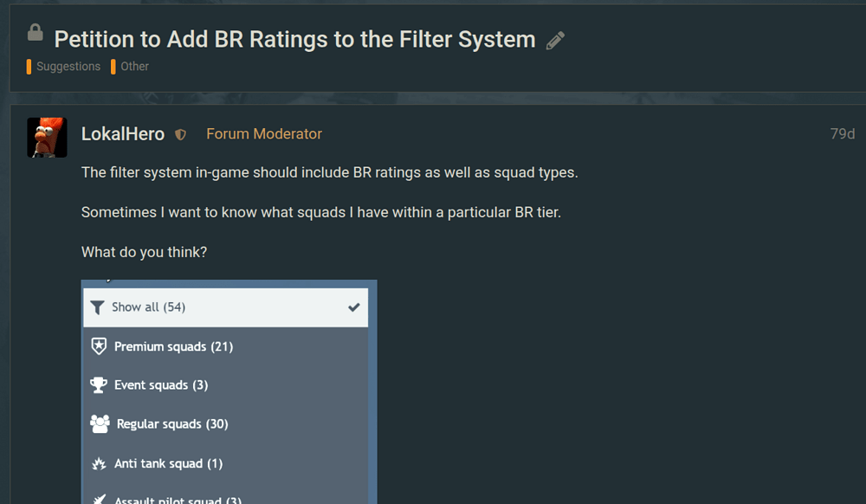Choose Premium squads (21) from filter list
Image resolution: width=866 pixels, height=504 pixels.
(173, 346)
